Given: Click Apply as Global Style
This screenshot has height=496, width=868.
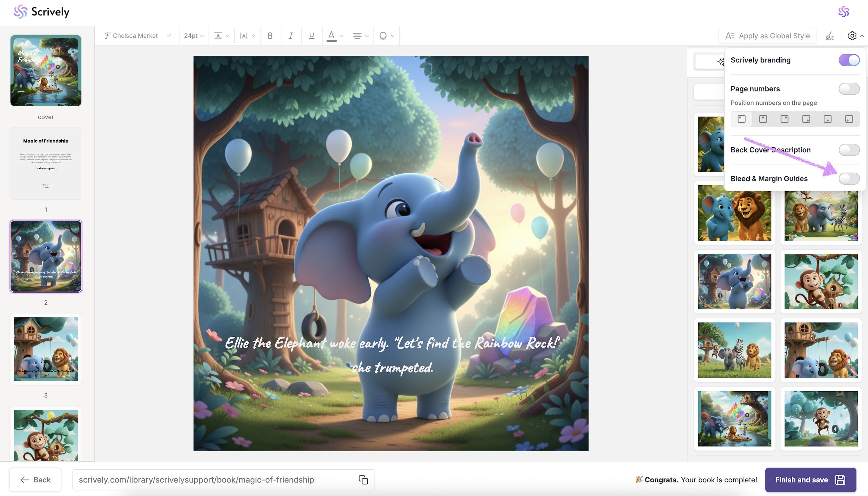Looking at the screenshot, I should (x=768, y=36).
